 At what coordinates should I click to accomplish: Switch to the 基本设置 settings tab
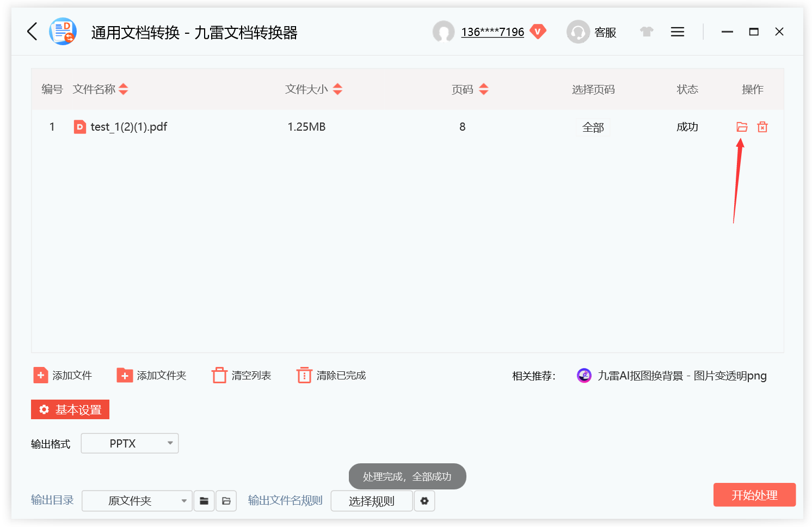(x=70, y=409)
